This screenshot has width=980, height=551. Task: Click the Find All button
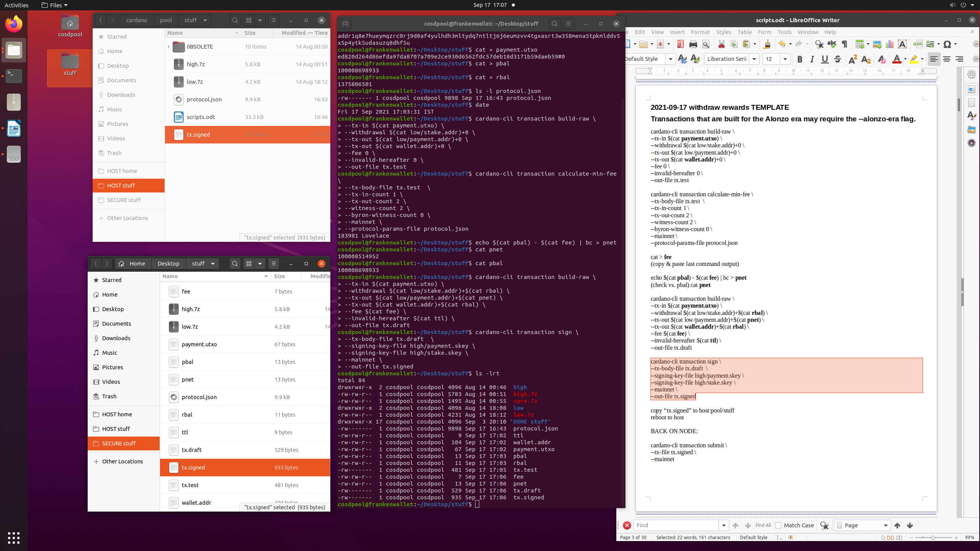pyautogui.click(x=763, y=525)
